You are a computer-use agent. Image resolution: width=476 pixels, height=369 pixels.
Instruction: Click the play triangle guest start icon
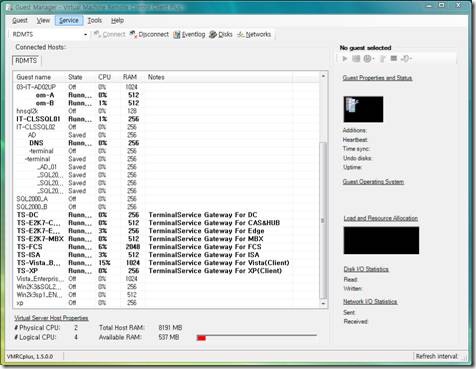[x=345, y=59]
